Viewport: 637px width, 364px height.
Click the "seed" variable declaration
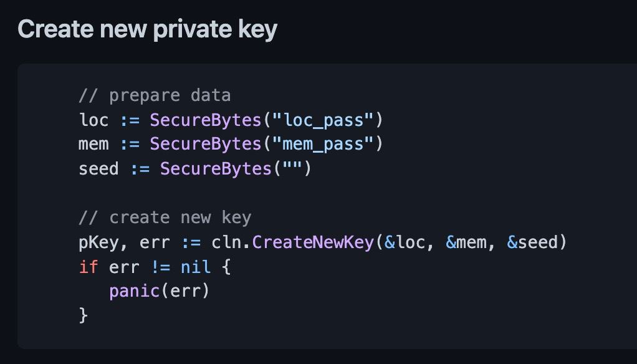[x=98, y=168]
